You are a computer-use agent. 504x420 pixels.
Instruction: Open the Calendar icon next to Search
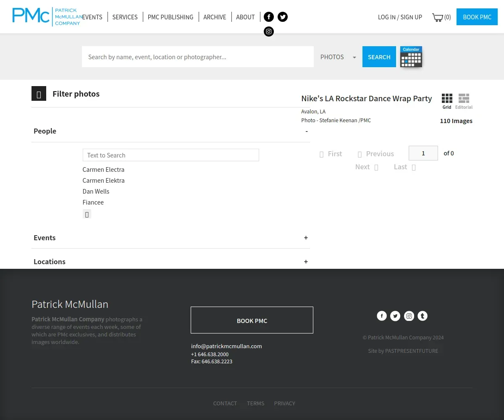pos(411,57)
